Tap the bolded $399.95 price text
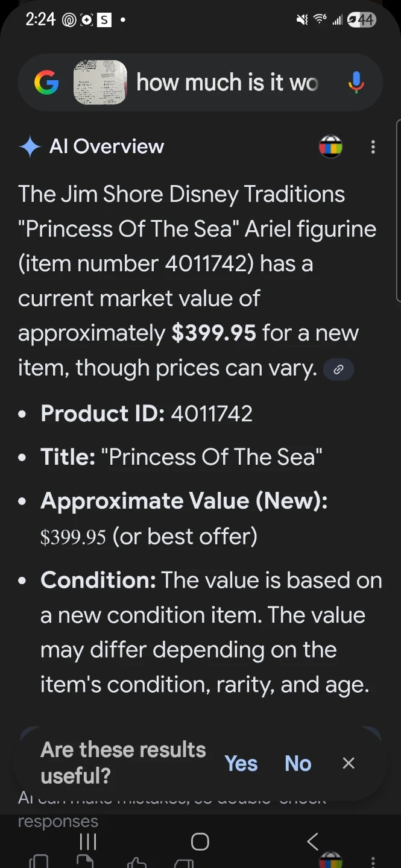This screenshot has height=868, width=401. point(213,333)
